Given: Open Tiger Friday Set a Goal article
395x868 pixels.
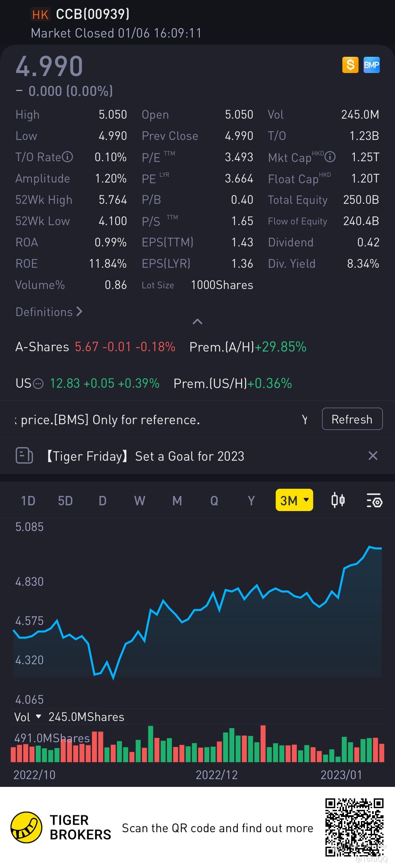Looking at the screenshot, I should click(145, 456).
